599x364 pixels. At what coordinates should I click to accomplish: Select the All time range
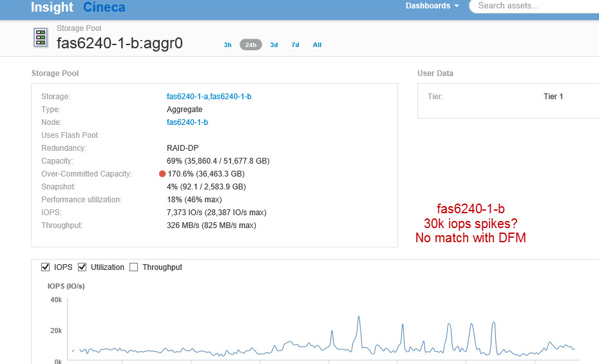[x=317, y=44]
